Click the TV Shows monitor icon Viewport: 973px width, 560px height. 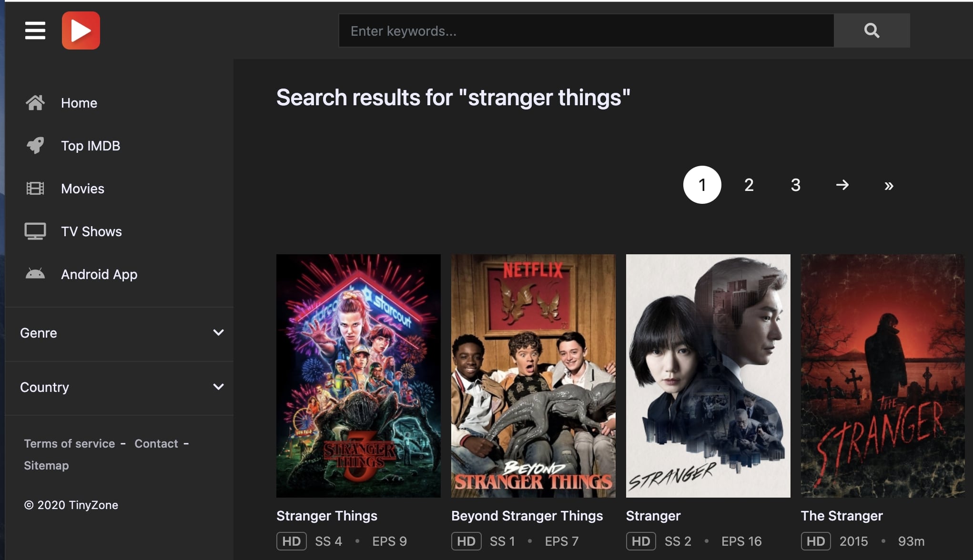tap(35, 231)
